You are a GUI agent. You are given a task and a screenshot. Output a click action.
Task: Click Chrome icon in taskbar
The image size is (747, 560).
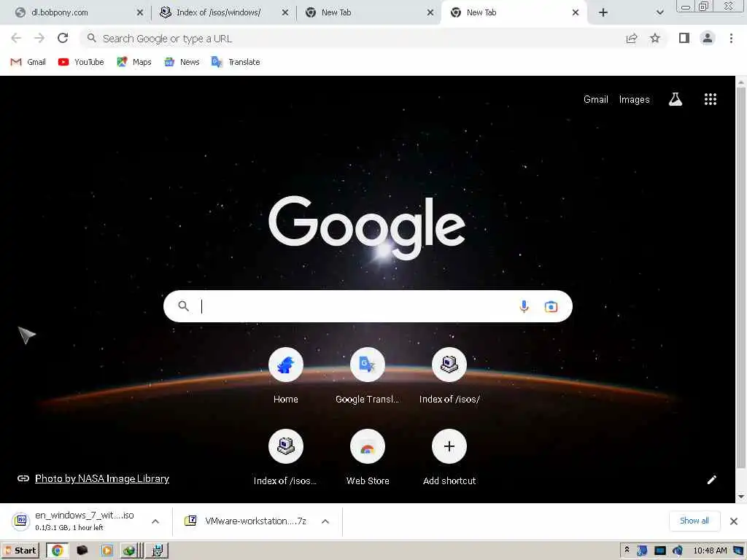click(58, 551)
